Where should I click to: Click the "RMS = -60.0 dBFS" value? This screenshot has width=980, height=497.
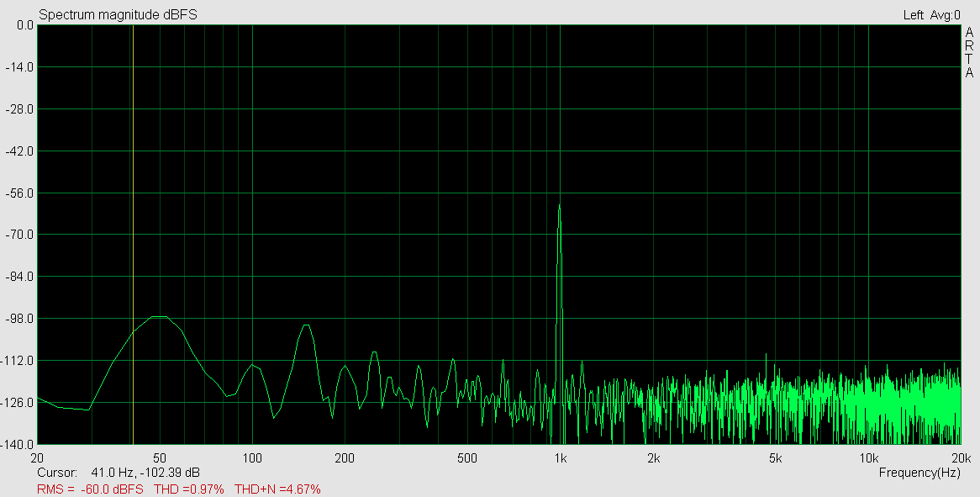pos(90,489)
